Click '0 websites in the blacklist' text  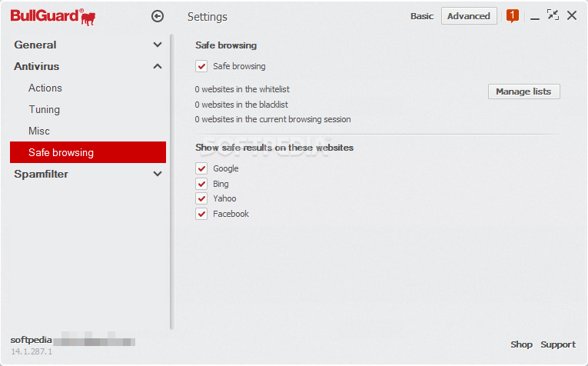[241, 105]
